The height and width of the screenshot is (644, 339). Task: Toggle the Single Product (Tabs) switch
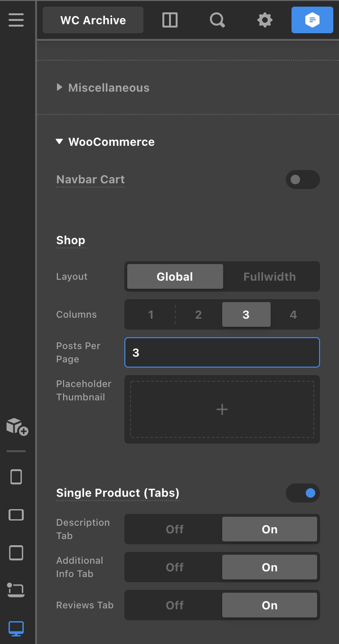click(303, 493)
